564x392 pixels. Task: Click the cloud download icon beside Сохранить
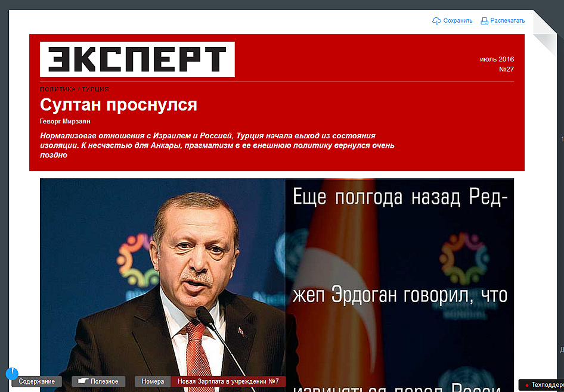tap(436, 21)
